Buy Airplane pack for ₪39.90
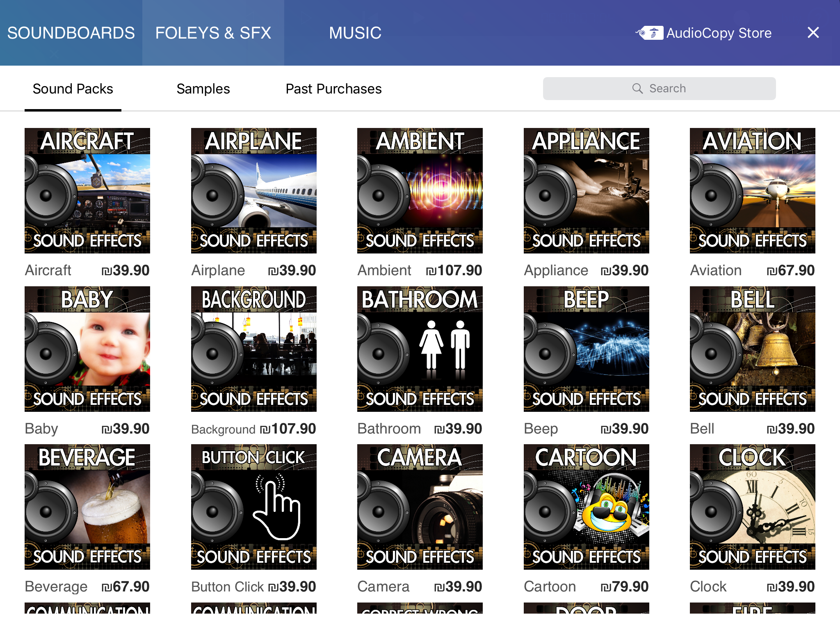The height and width of the screenshot is (630, 840). pos(292,270)
